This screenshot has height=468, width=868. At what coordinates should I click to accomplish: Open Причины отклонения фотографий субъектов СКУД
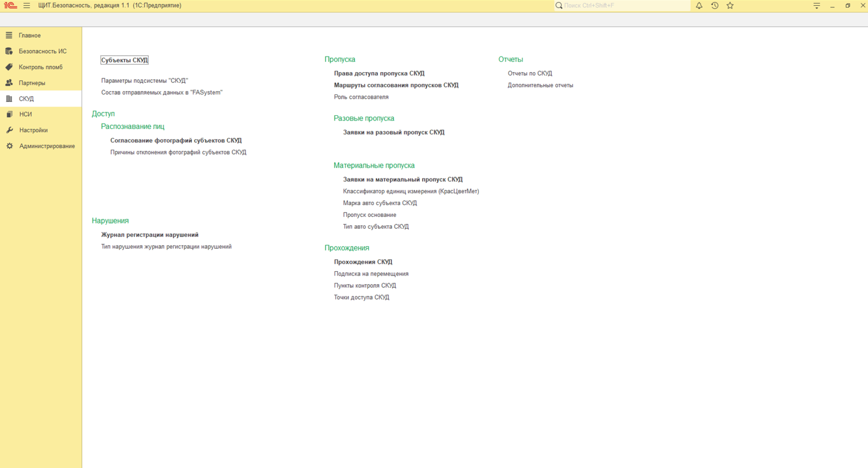point(178,152)
